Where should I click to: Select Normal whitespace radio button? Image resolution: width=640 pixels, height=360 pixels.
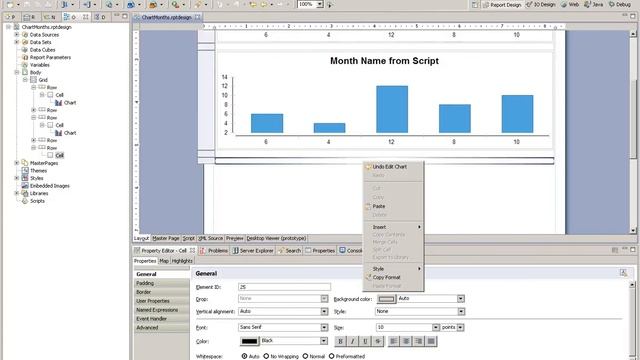(x=305, y=356)
